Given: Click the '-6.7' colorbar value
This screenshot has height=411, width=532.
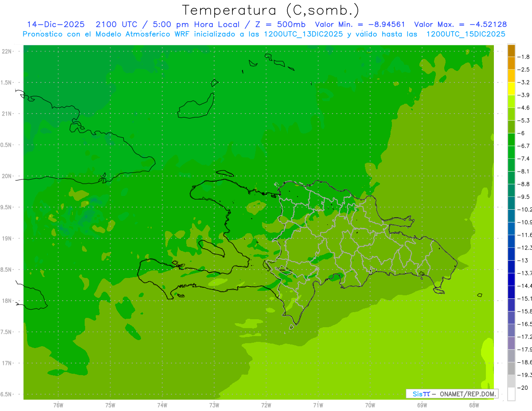Looking at the screenshot, I should (x=524, y=146).
